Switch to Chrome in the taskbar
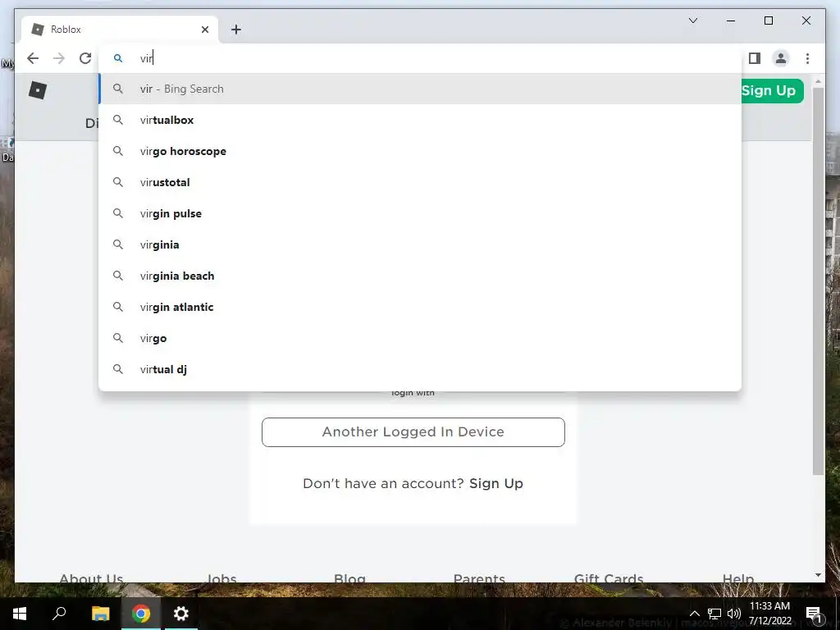The width and height of the screenshot is (840, 630). (141, 614)
